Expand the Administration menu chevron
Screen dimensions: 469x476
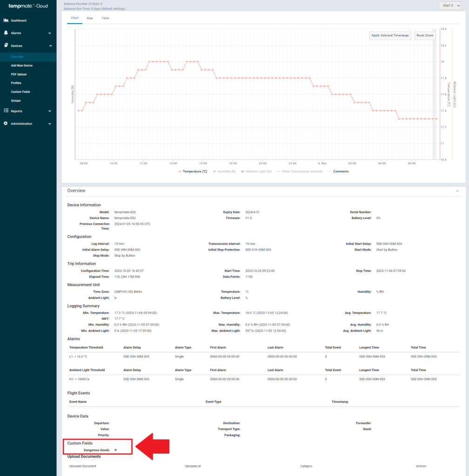[50, 124]
